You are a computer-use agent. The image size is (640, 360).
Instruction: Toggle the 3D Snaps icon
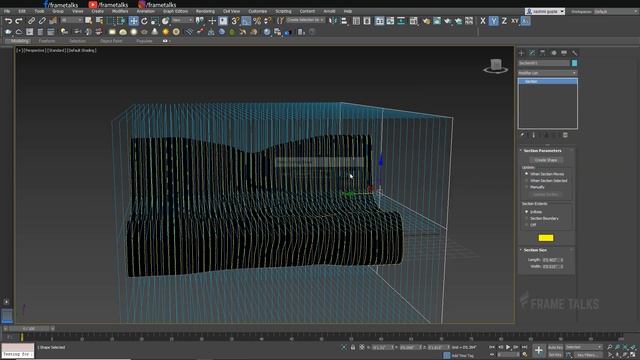pos(235,20)
